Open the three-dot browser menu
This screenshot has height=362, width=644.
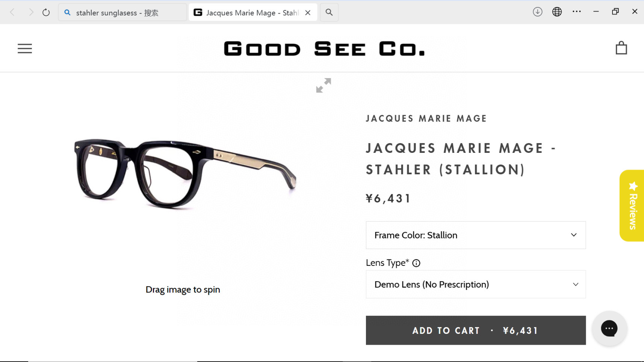[x=576, y=12]
